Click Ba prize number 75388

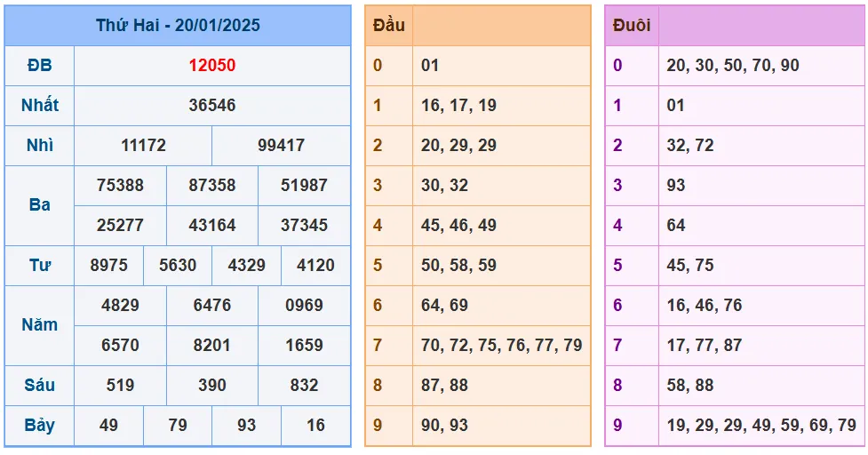click(120, 185)
